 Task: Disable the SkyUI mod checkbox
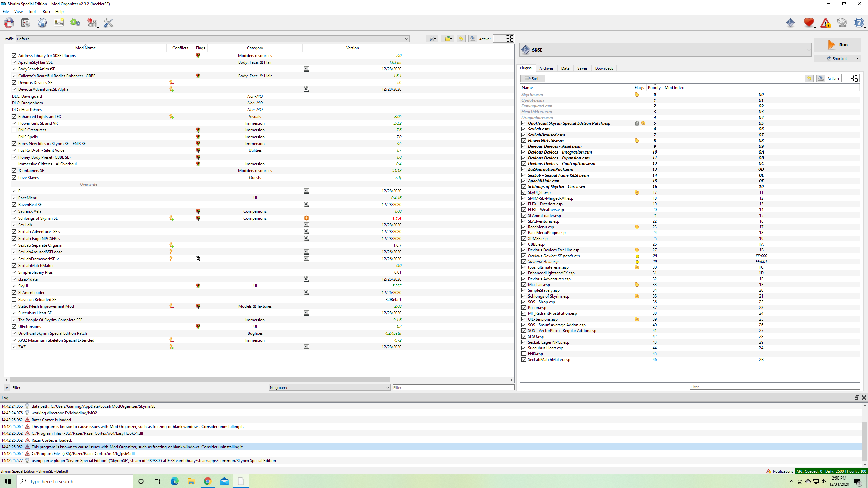pyautogui.click(x=14, y=286)
